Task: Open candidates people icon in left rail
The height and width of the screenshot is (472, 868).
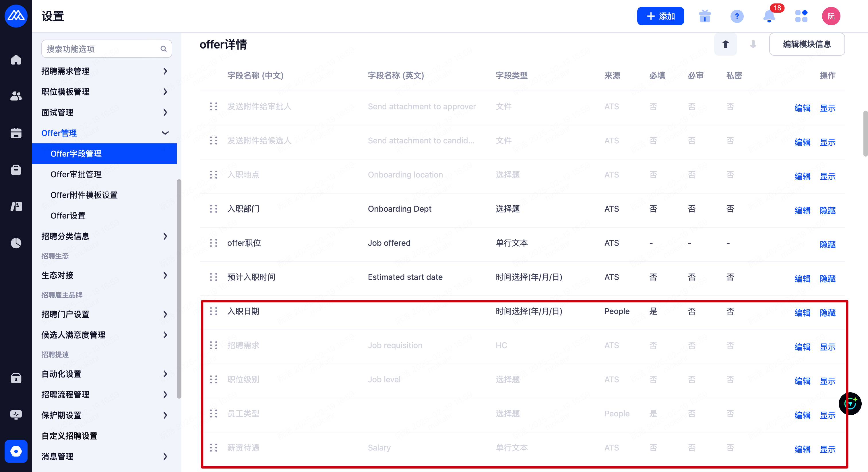Action: 16,96
